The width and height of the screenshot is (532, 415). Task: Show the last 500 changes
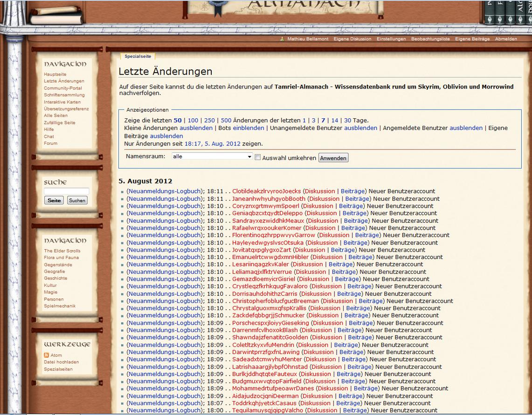click(x=226, y=120)
